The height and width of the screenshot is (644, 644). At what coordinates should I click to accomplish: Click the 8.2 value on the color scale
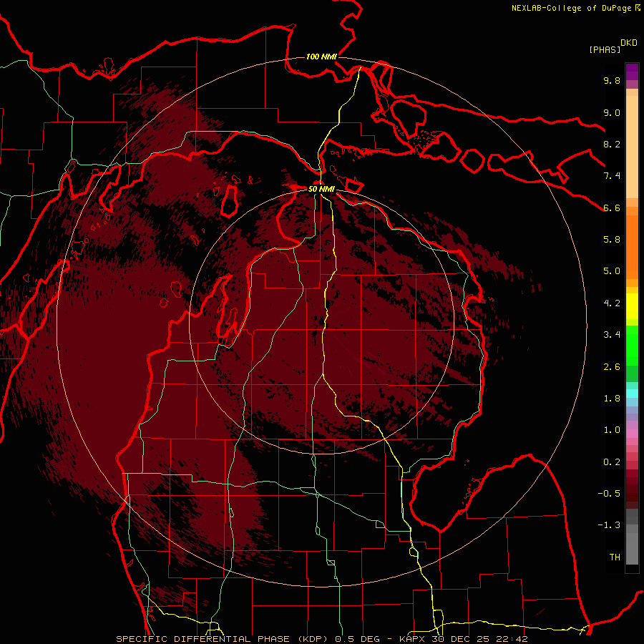[612, 144]
